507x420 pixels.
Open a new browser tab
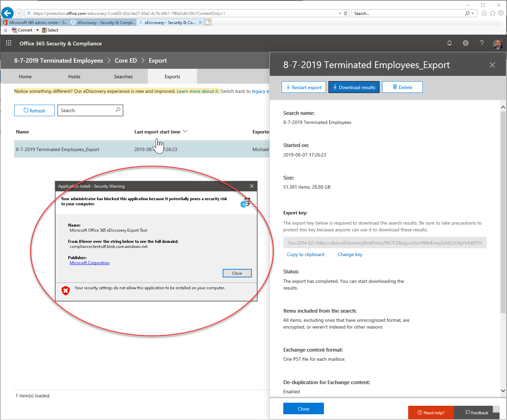[x=208, y=22]
